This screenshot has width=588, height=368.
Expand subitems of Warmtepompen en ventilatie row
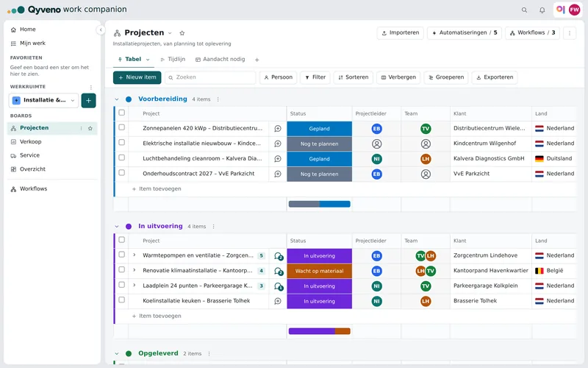[135, 255]
